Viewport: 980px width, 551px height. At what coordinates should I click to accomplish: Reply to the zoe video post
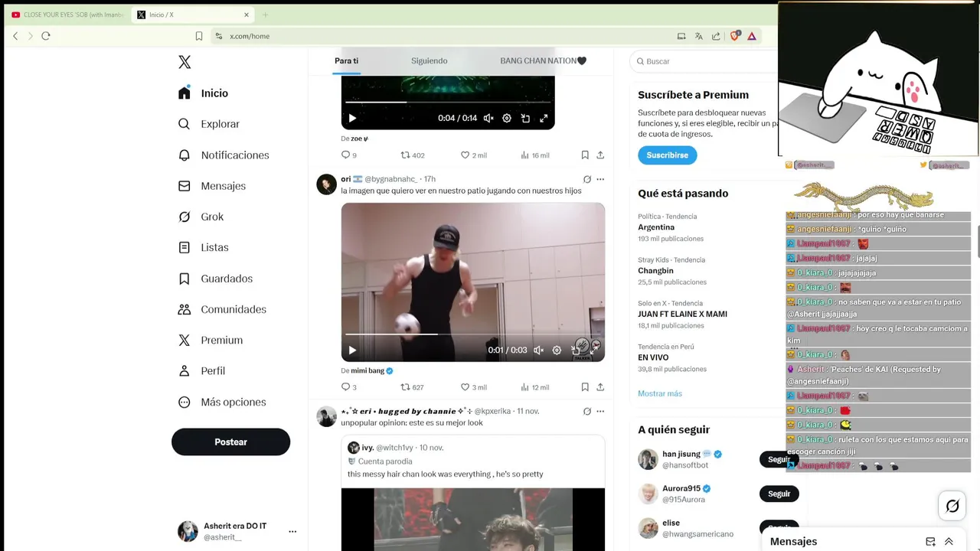point(348,155)
